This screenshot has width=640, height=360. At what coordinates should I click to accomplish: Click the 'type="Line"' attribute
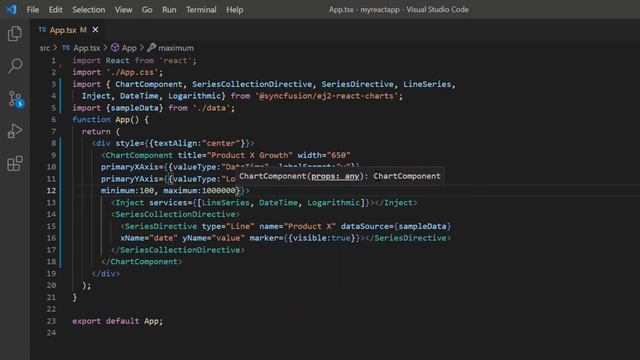[228, 226]
